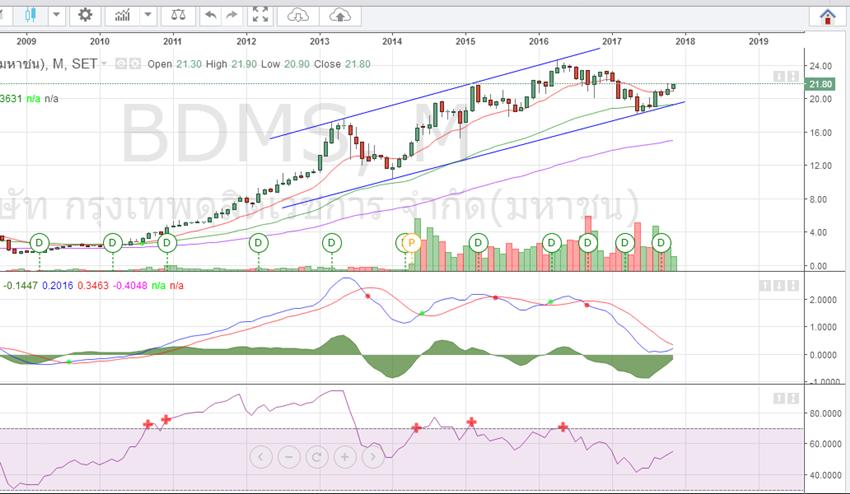
Task: Open the dividend D marker near 2010
Action: coord(113,242)
